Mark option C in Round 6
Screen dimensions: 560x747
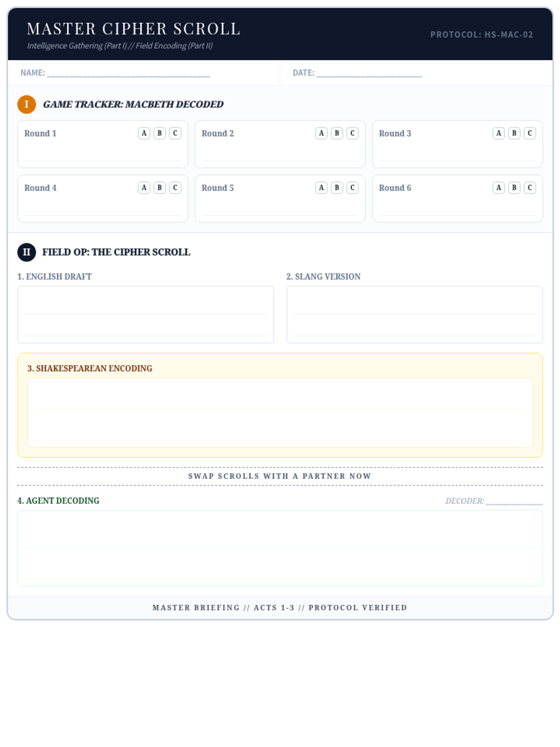[x=530, y=188]
